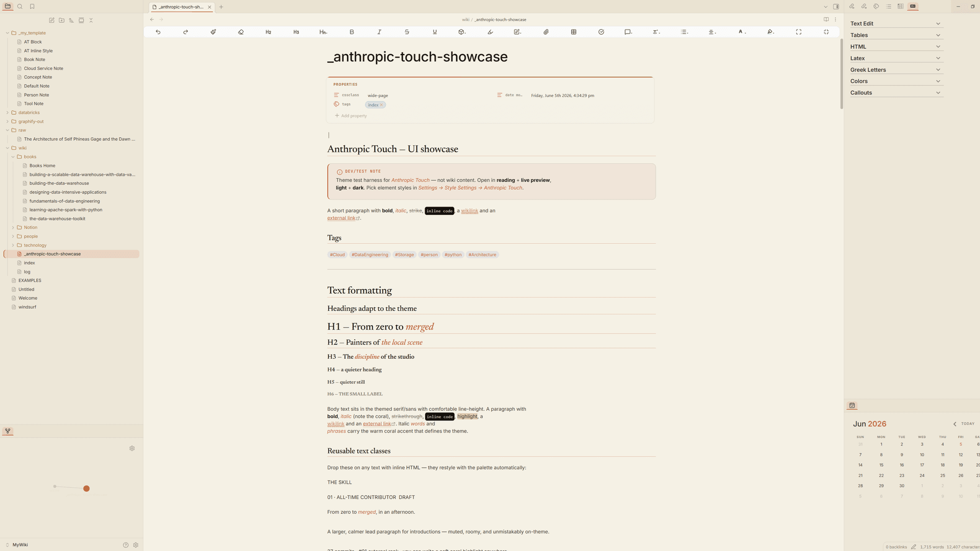Select June 15 in the calendar
This screenshot has height=551, width=980.
pyautogui.click(x=881, y=465)
